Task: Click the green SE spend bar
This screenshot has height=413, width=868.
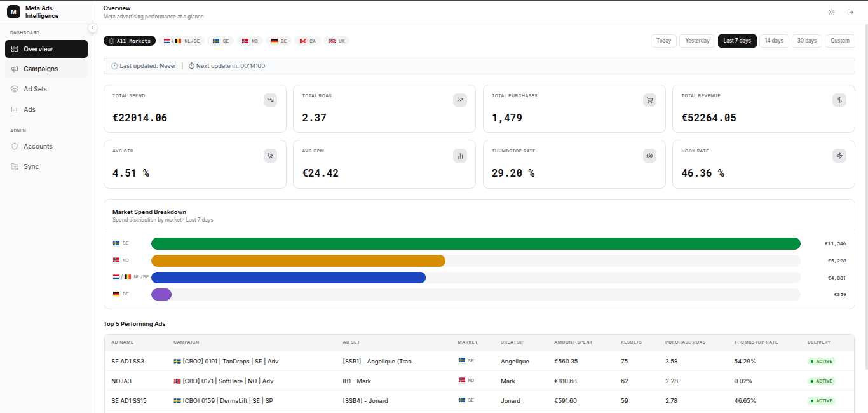Action: click(x=475, y=243)
